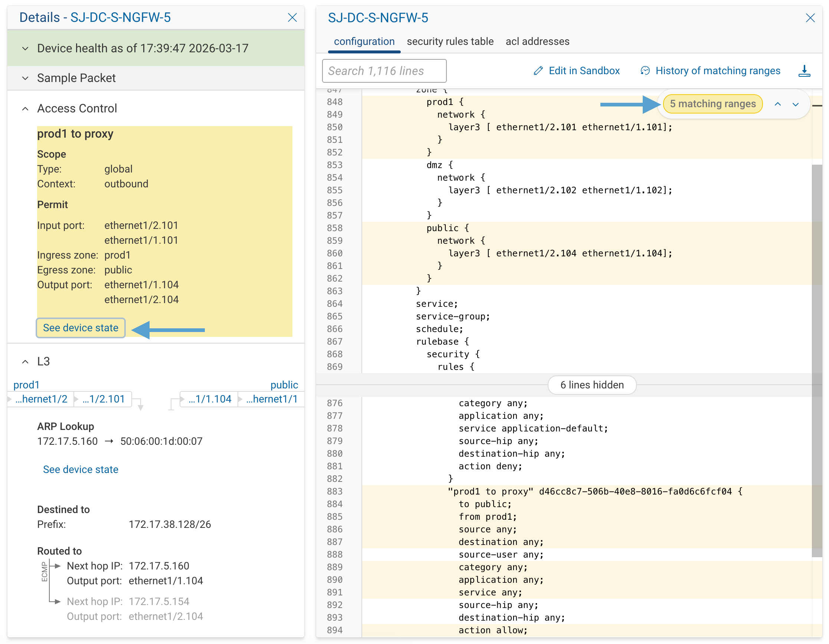Click the pencil icon for Edit in Sandbox
The width and height of the screenshot is (829, 644).
coord(538,70)
